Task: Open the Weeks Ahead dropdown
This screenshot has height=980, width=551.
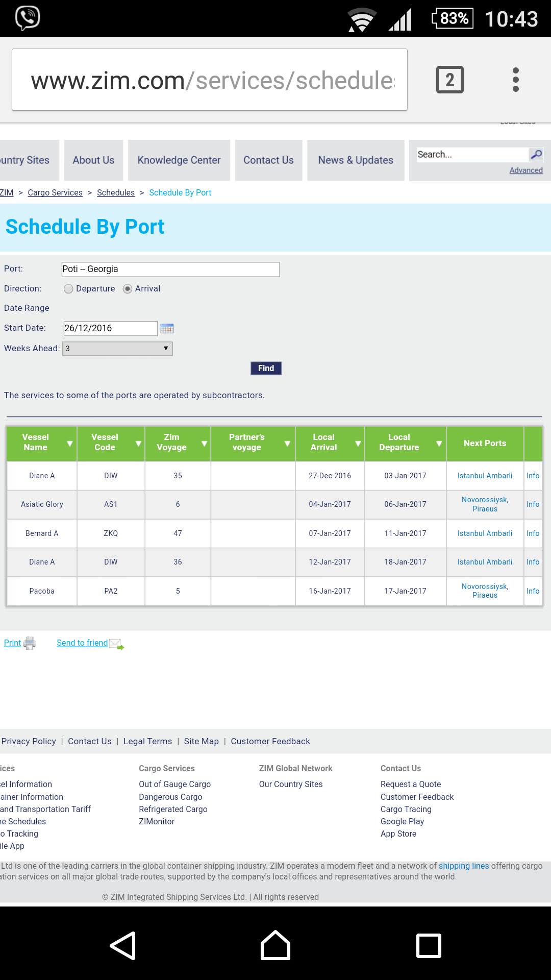Action: pyautogui.click(x=117, y=349)
